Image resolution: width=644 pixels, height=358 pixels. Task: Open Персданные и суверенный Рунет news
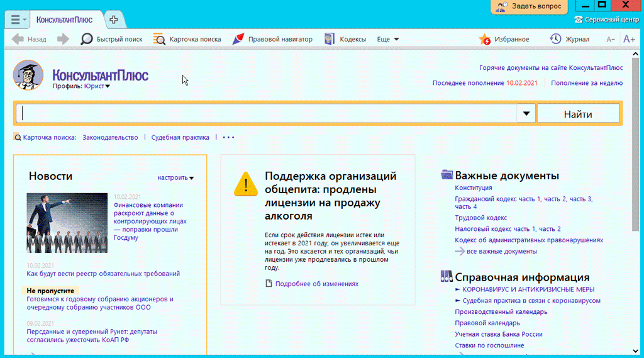tap(92, 335)
